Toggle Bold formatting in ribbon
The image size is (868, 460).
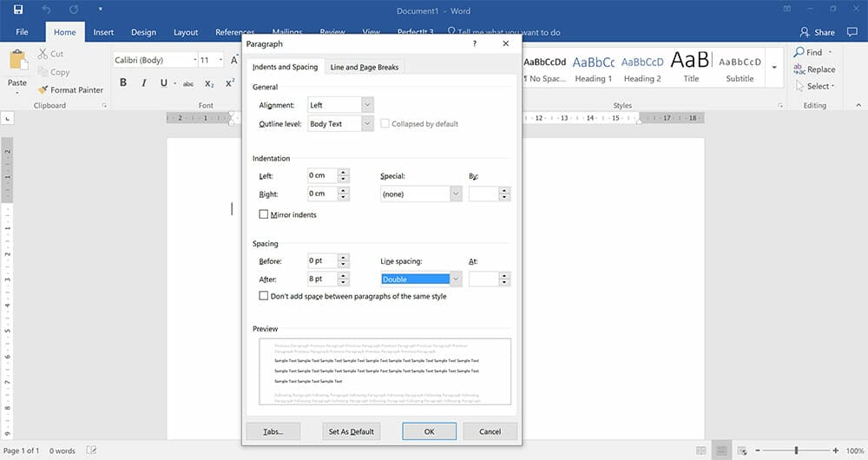click(x=122, y=83)
